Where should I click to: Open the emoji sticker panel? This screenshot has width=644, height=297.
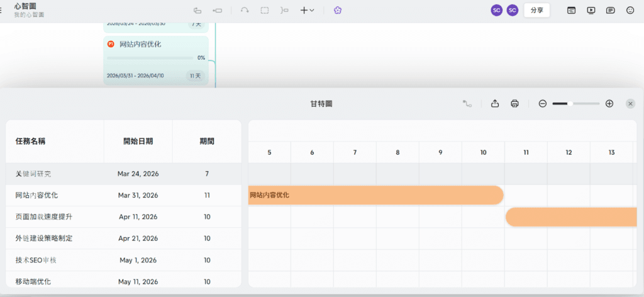pos(630,10)
